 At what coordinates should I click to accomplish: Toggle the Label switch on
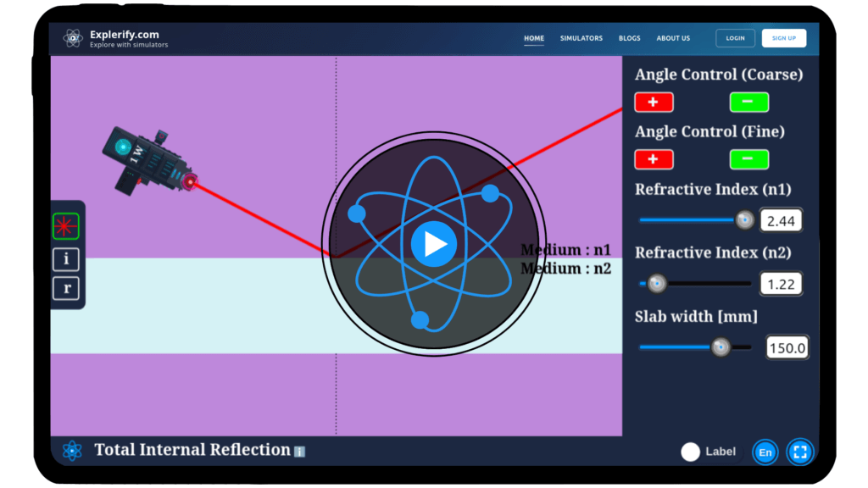(690, 452)
